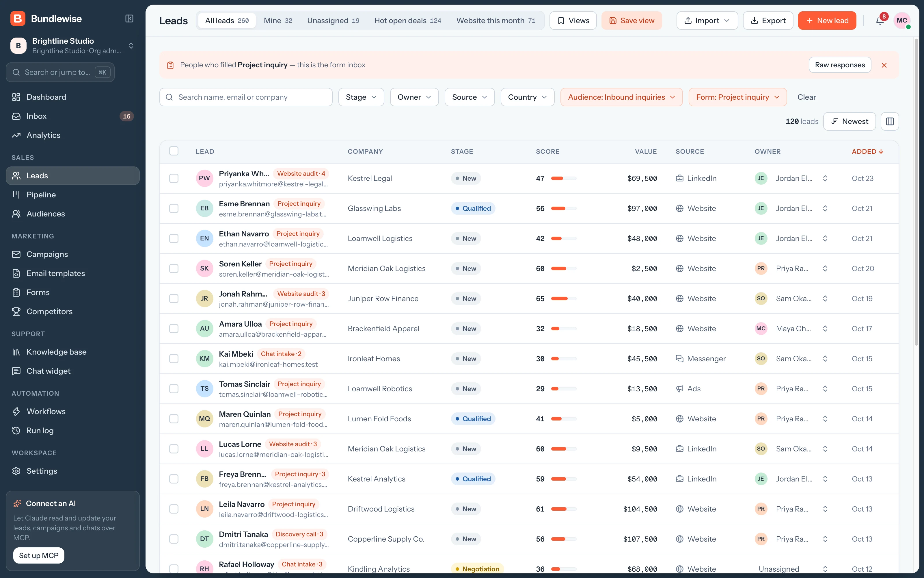
Task: Open Chat widget in the sidebar
Action: coord(72,371)
